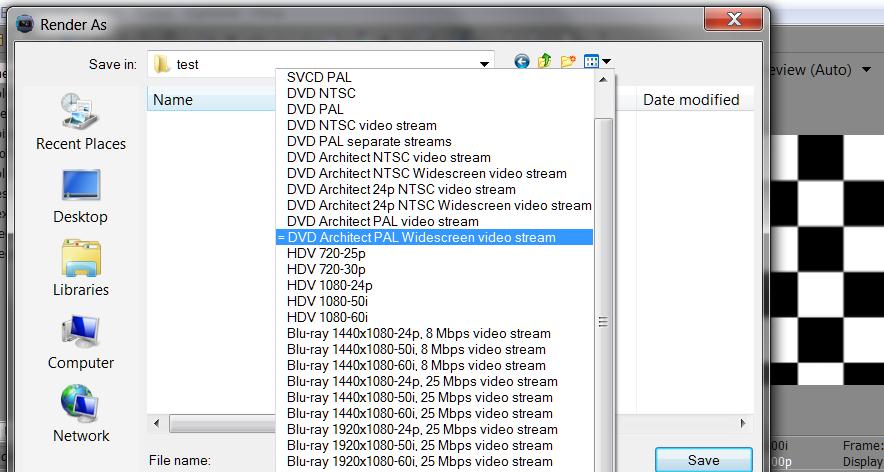
Task: Click file list horizontal scroll right arrow
Action: click(743, 423)
